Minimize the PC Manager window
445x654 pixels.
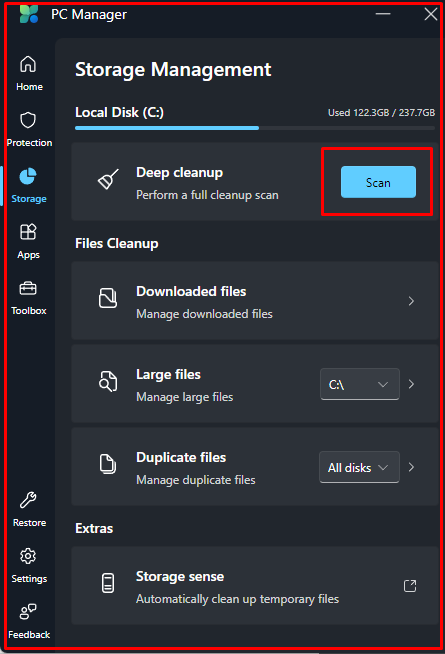tap(383, 14)
